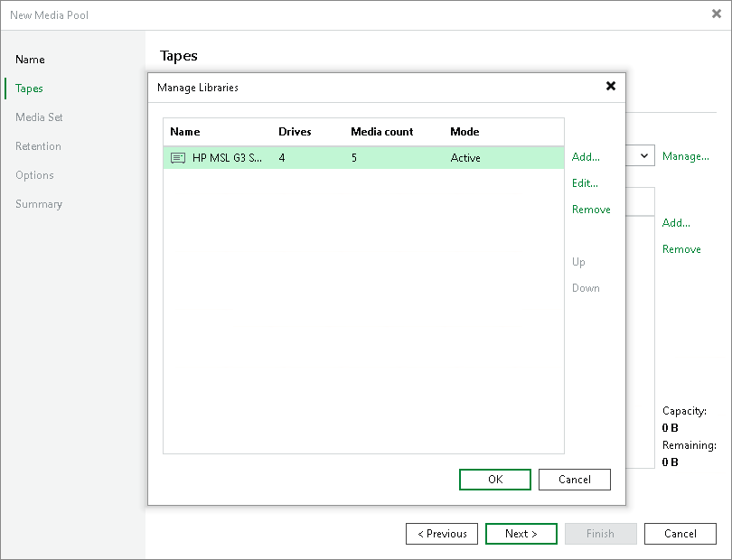The width and height of the screenshot is (732, 560).
Task: Proceed using the Next button
Action: (521, 533)
